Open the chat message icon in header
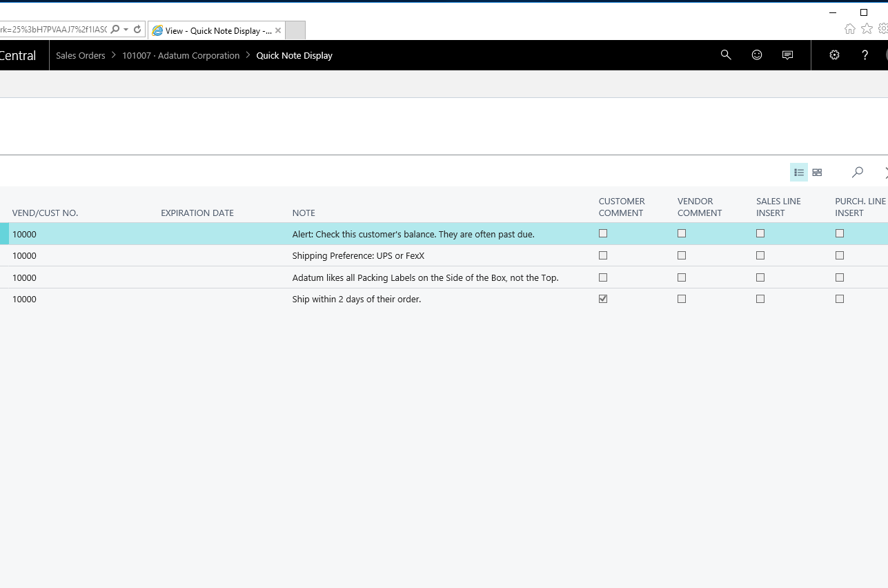 (787, 55)
